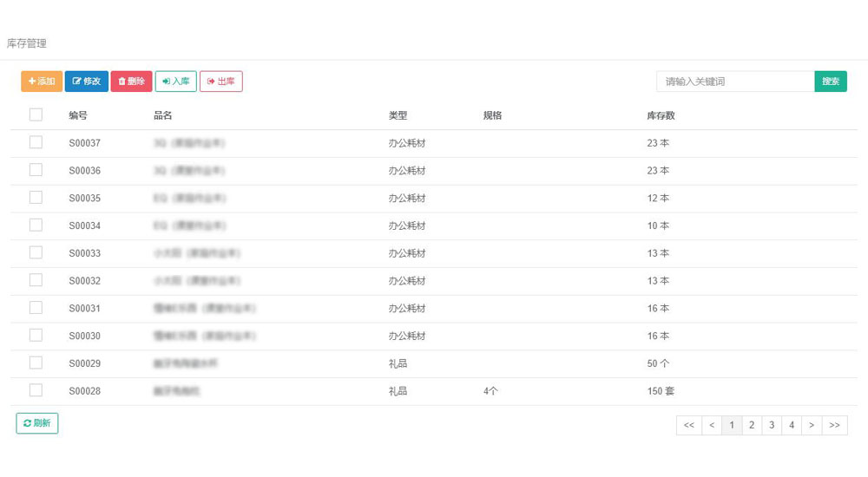
Task: Click the 出库 stock-out button
Action: pos(220,82)
